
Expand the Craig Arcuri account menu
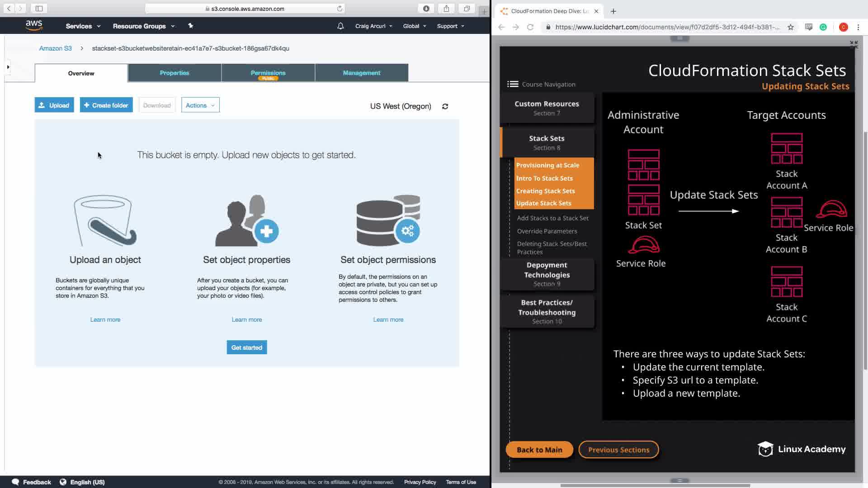coord(373,26)
